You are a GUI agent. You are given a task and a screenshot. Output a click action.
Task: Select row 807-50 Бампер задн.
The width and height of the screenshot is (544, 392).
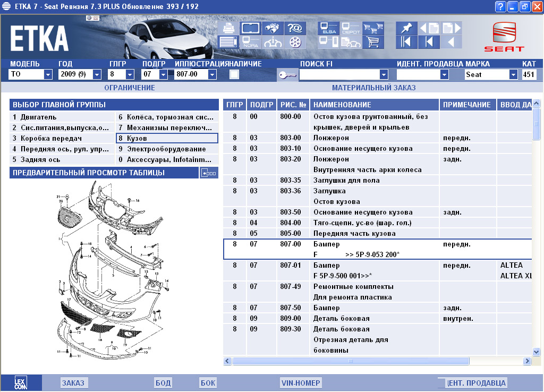[378, 308]
